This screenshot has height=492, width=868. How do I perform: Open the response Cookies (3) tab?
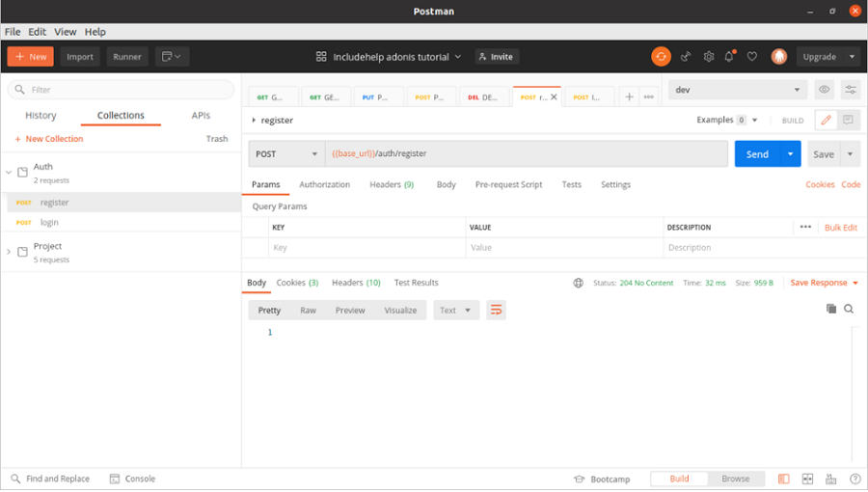point(297,283)
